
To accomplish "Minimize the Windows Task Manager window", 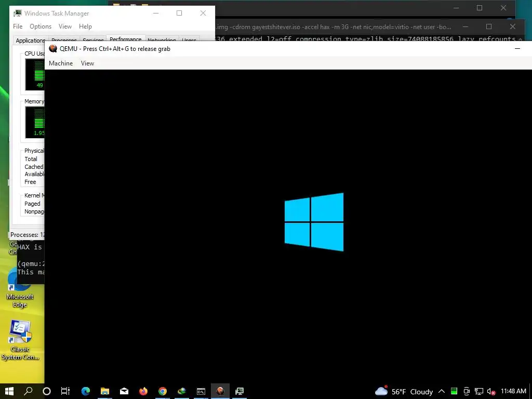I will 156,13.
